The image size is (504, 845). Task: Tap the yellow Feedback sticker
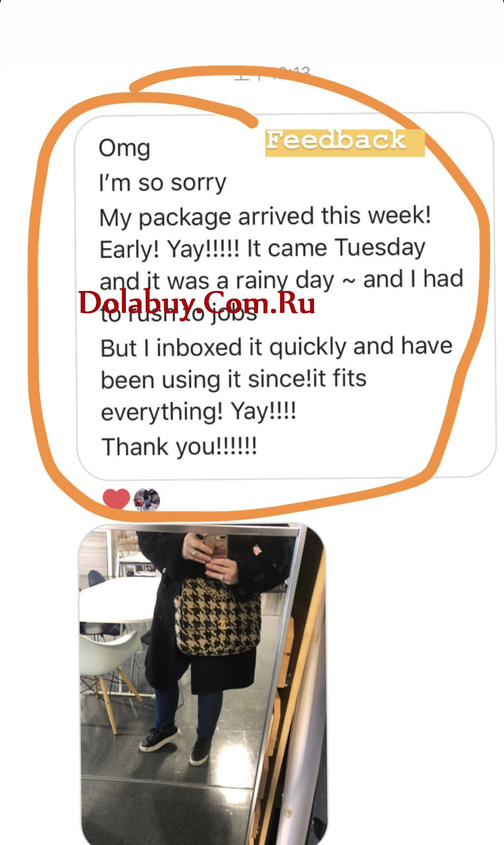pyautogui.click(x=345, y=143)
